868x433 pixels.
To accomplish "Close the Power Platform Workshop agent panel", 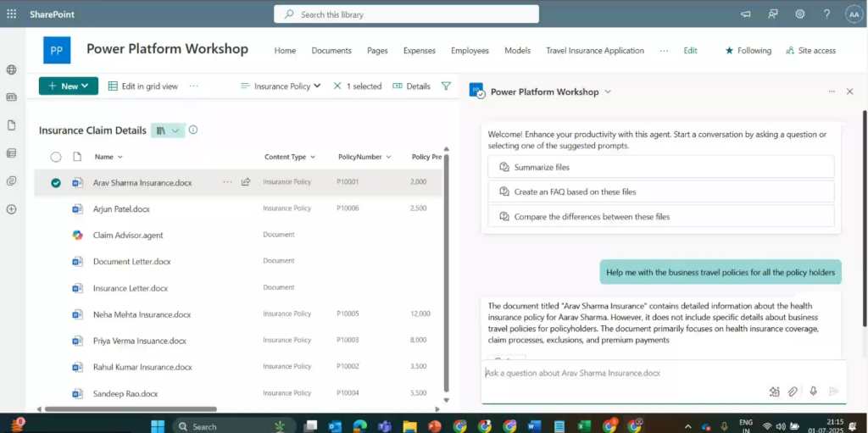I will pos(849,92).
